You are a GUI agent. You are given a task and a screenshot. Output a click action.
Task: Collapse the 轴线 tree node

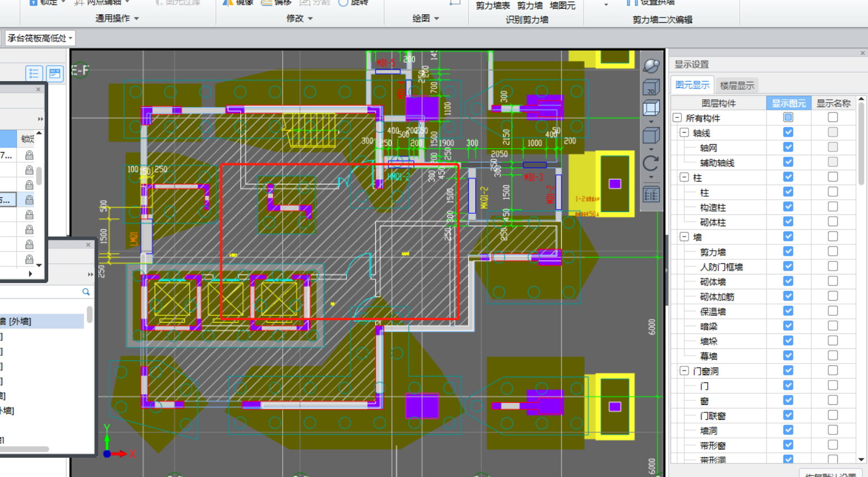click(684, 133)
